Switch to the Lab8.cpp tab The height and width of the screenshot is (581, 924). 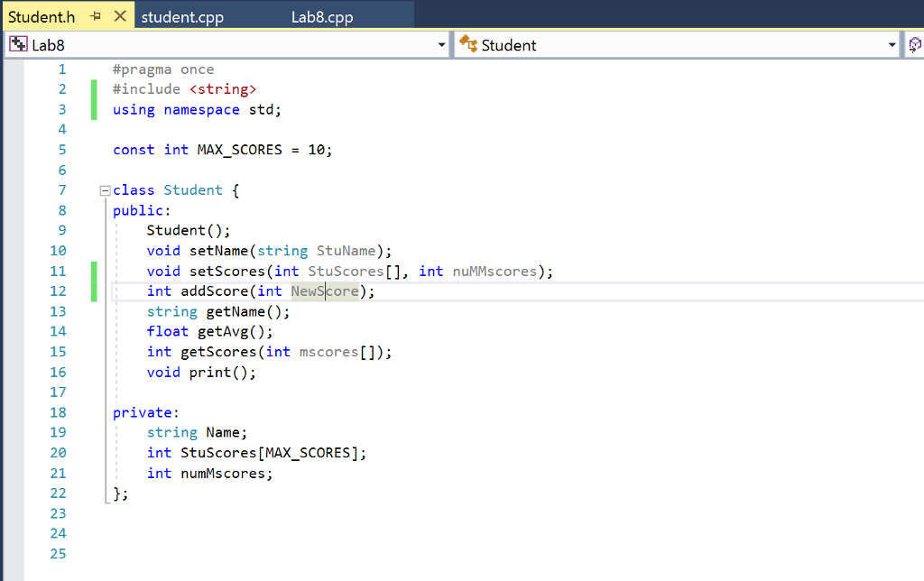tap(322, 15)
